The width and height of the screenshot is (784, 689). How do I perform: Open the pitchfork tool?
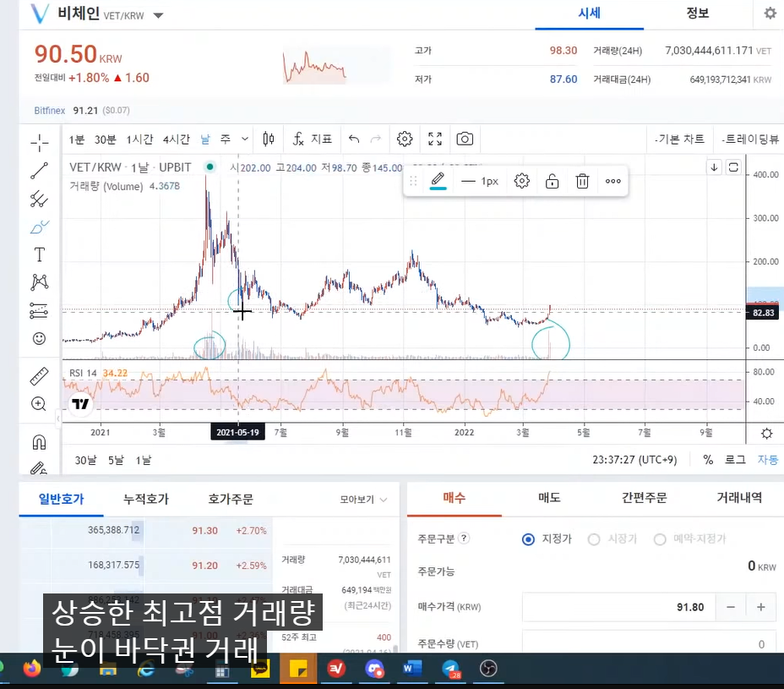click(39, 199)
